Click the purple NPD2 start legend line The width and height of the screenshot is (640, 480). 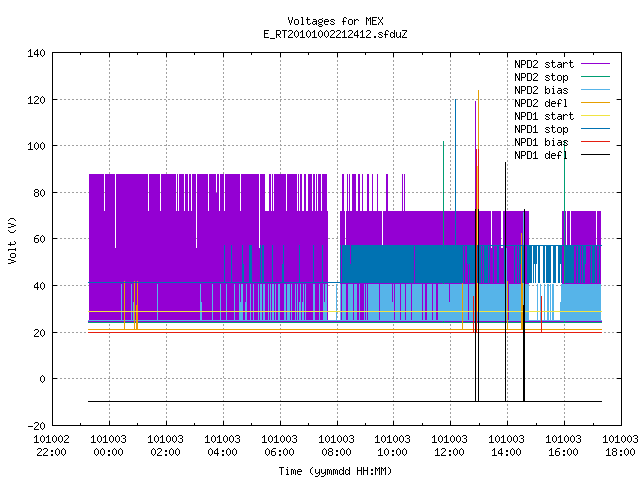595,64
